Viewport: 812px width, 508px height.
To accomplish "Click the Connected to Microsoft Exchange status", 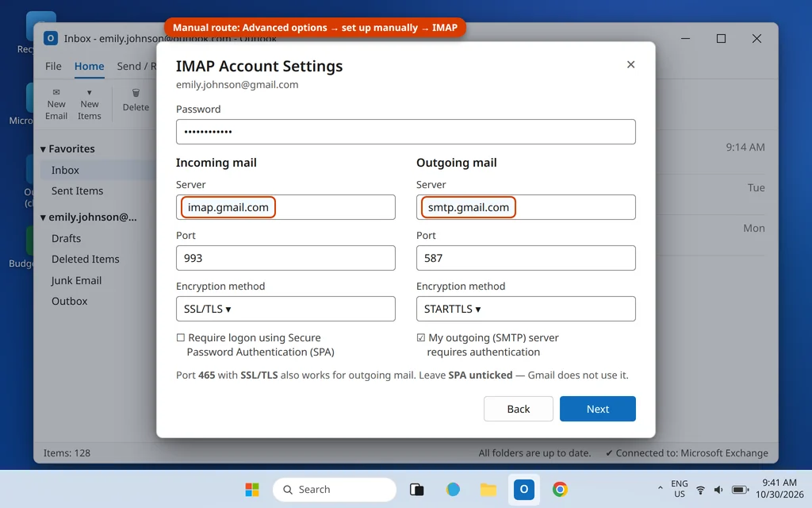I will tap(687, 453).
